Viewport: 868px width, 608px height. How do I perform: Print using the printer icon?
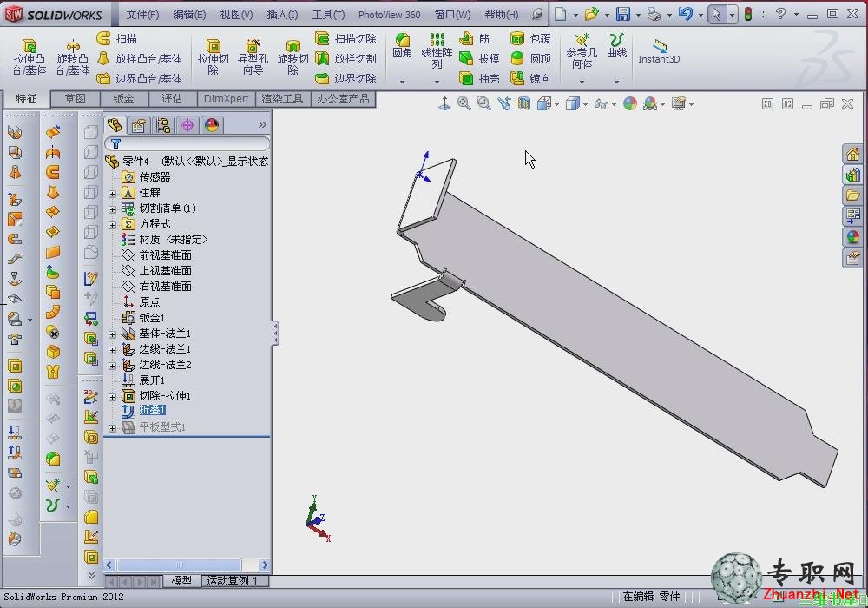(x=654, y=14)
